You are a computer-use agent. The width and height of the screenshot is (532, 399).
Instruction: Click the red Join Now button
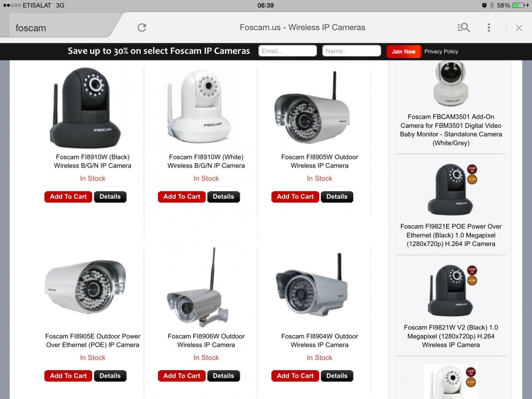pos(403,51)
